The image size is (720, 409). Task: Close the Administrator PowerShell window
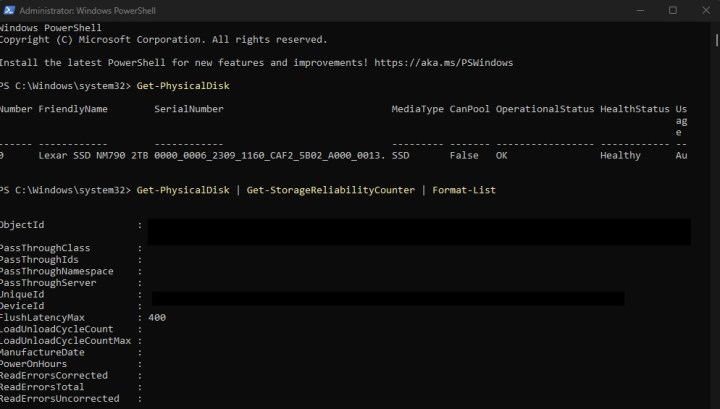[707, 10]
